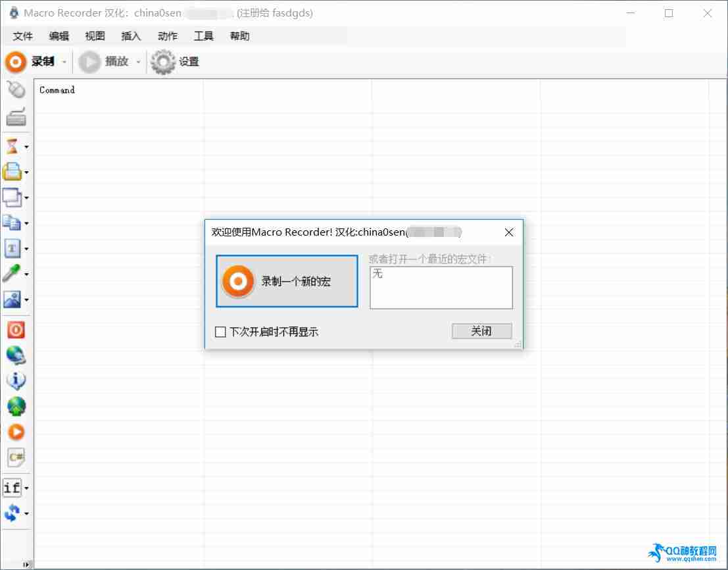The width and height of the screenshot is (728, 570).
Task: Select the mouse icon in the left sidebar
Action: [x=16, y=90]
